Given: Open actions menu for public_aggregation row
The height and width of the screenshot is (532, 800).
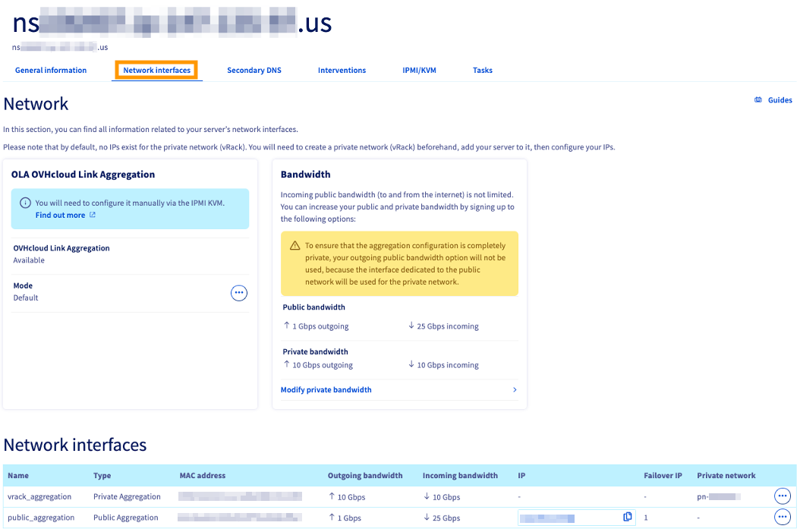Looking at the screenshot, I should [x=782, y=517].
